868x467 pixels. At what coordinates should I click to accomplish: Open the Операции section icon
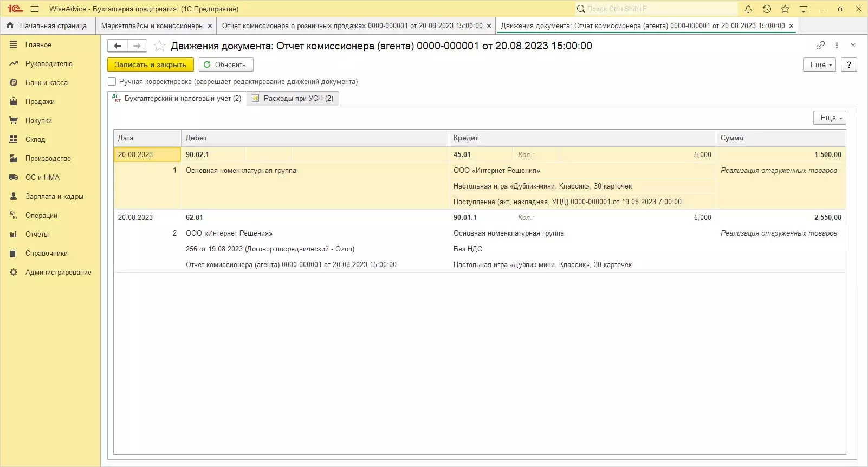(x=14, y=216)
